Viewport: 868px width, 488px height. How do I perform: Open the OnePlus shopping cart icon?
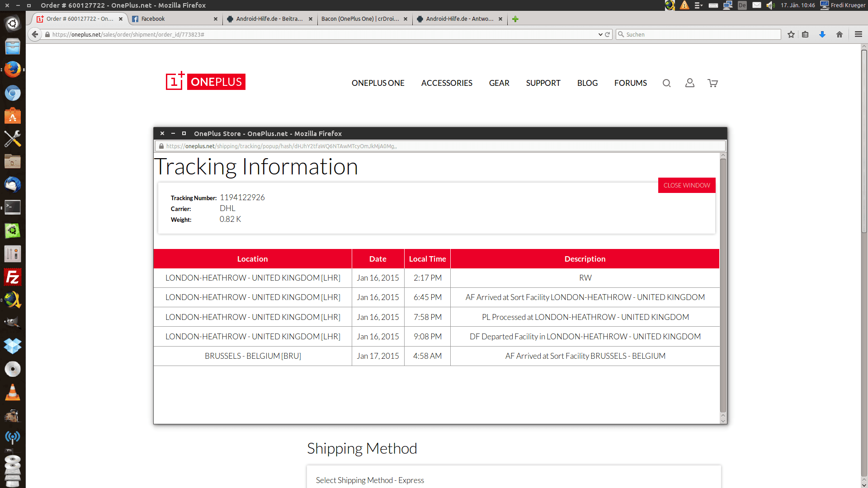pyautogui.click(x=713, y=83)
